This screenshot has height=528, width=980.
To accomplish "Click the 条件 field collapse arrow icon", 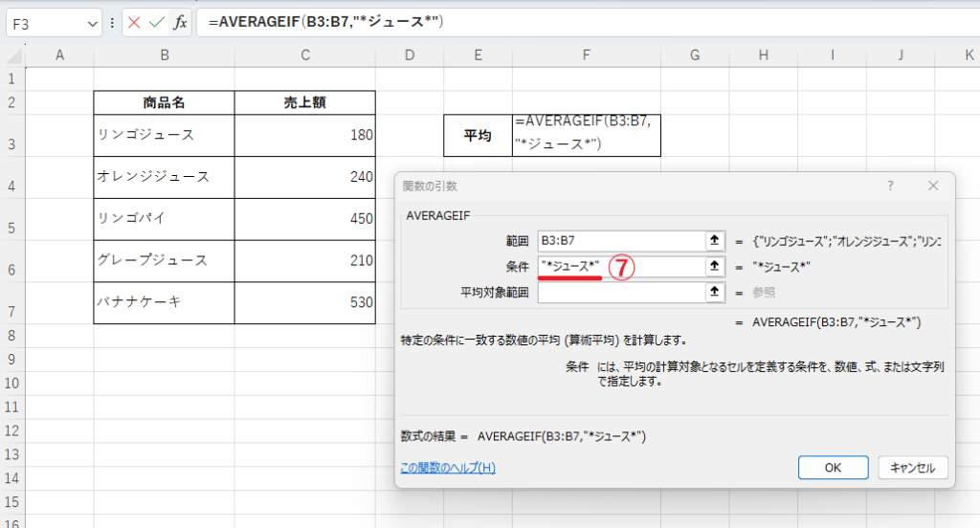I will 714,267.
